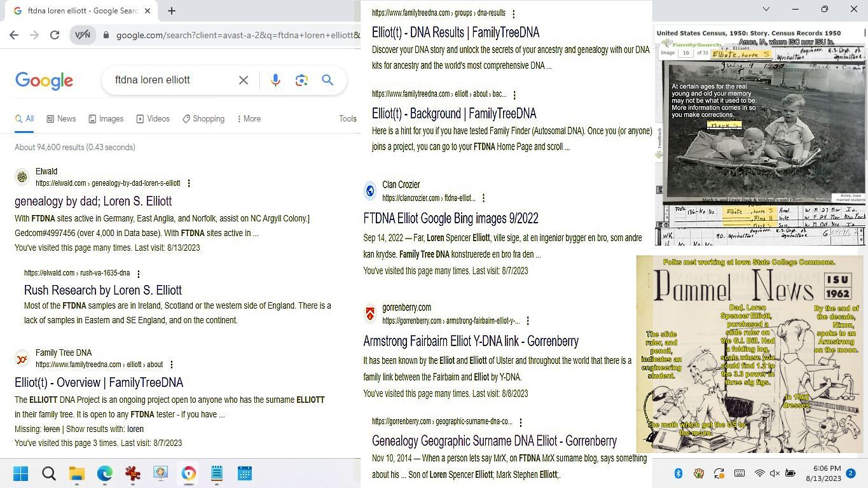Open options dots beside genealogy-by-dad-loren-s-elliott URL

click(189, 183)
